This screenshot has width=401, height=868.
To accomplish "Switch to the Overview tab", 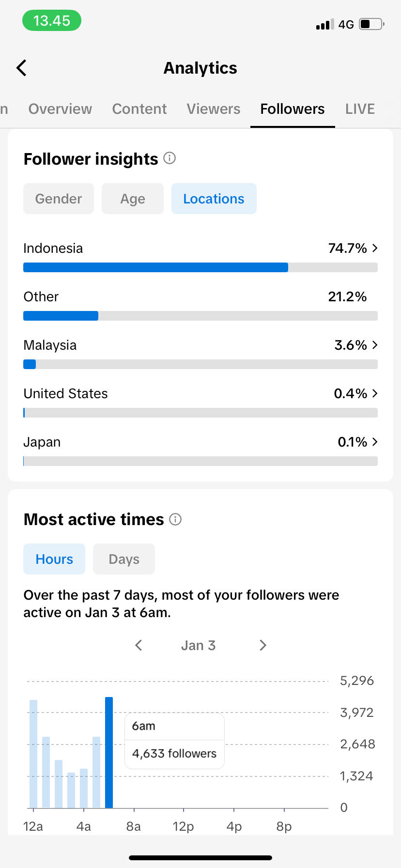I will point(60,109).
